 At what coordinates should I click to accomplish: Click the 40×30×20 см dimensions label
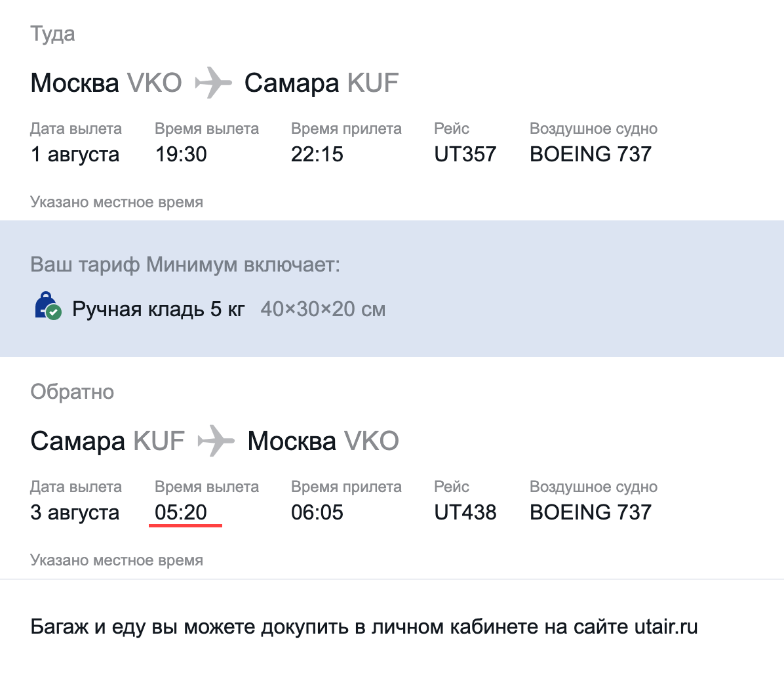(323, 309)
